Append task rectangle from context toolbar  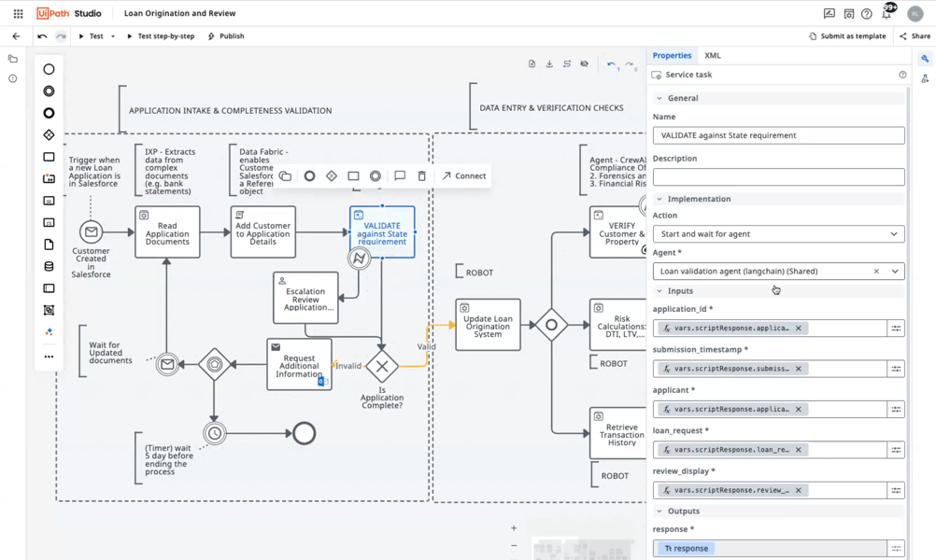353,175
